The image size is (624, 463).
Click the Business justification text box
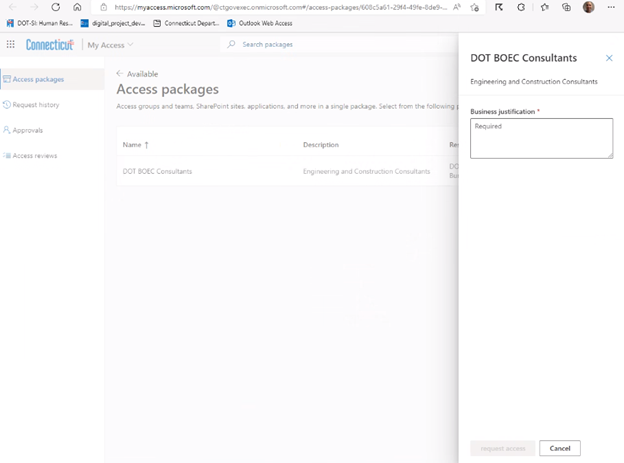click(541, 138)
